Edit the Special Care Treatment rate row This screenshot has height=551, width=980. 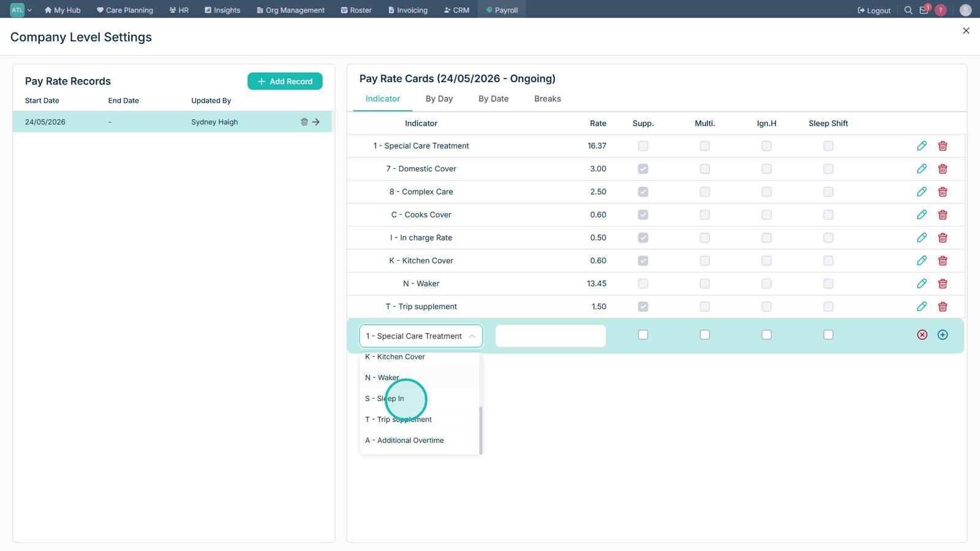(x=921, y=146)
